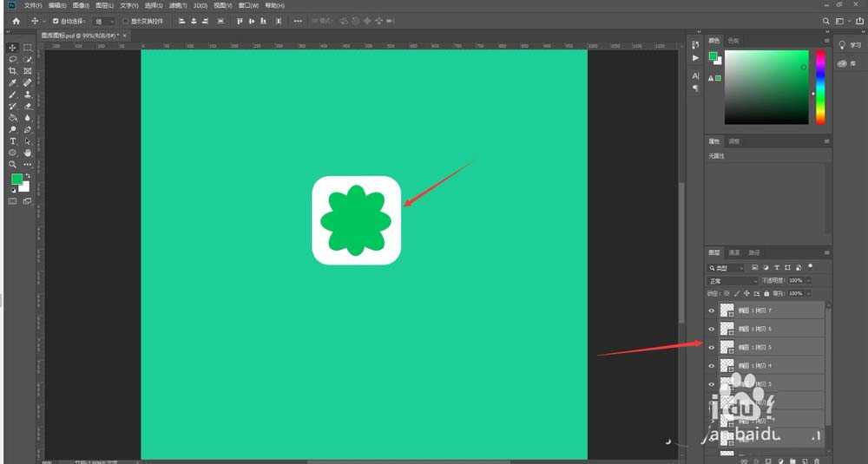Switch to the 色板 (Swatches) tab
Screen dimensions: 868x464
coord(733,40)
